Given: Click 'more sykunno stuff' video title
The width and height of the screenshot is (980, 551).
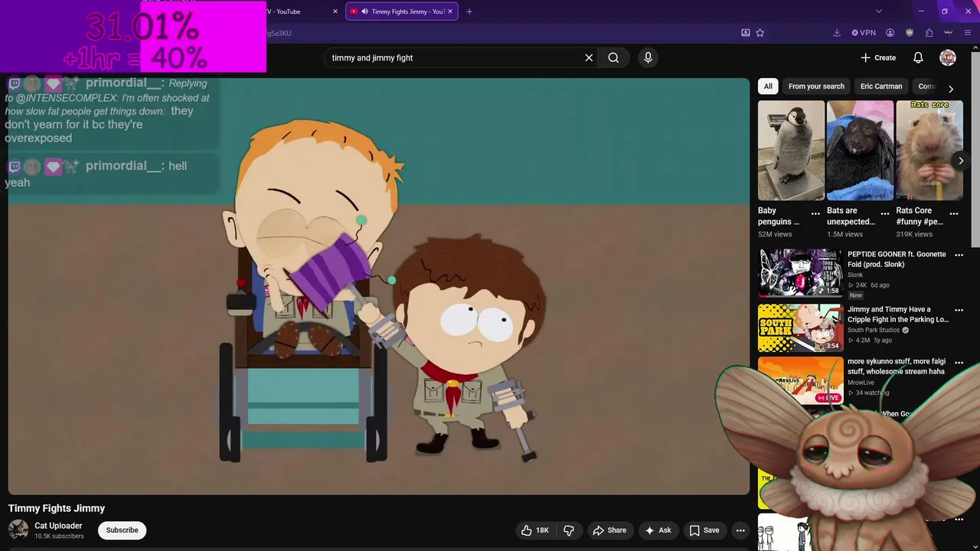Looking at the screenshot, I should (x=896, y=367).
